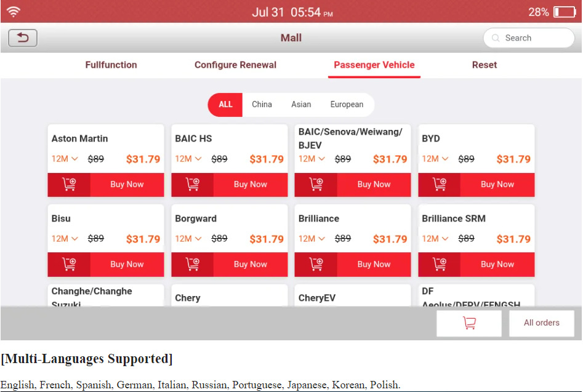Open Brilliance 12M duration dropdown
583x392 pixels.
pyautogui.click(x=312, y=239)
